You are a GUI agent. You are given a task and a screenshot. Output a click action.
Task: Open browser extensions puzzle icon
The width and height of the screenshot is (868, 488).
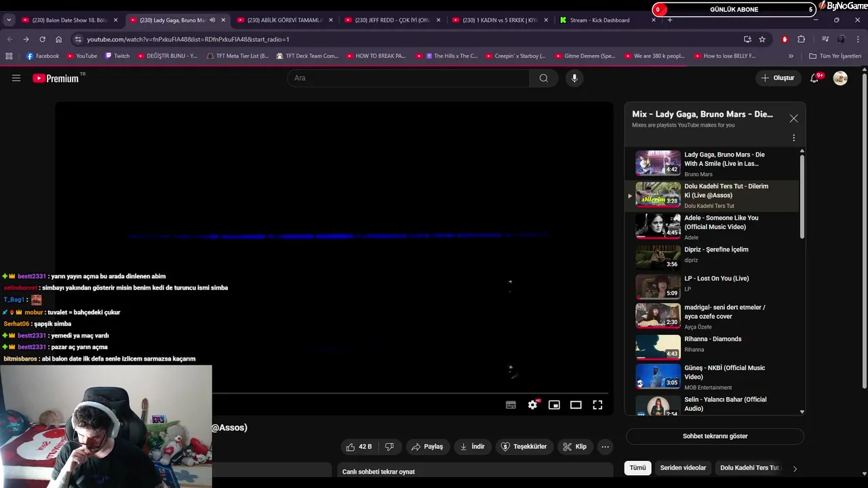point(801,39)
